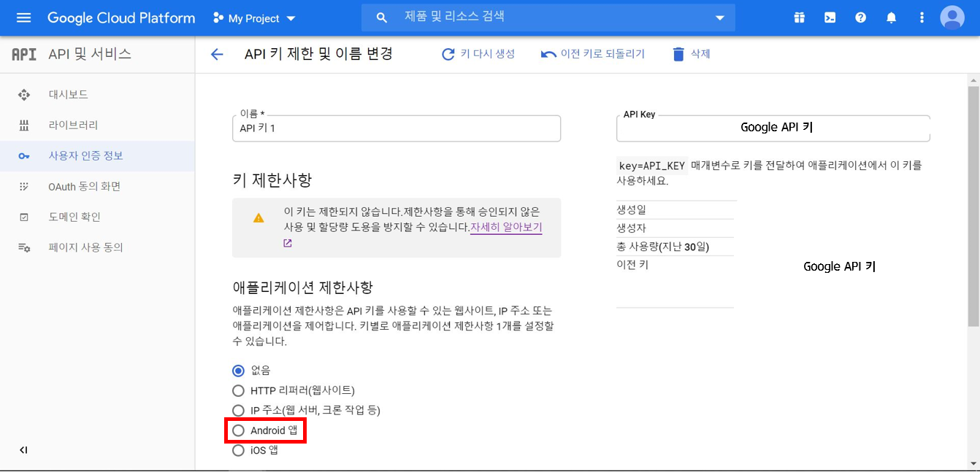The height and width of the screenshot is (472, 980).
Task: Open the three-dot settings menu
Action: coord(922,18)
